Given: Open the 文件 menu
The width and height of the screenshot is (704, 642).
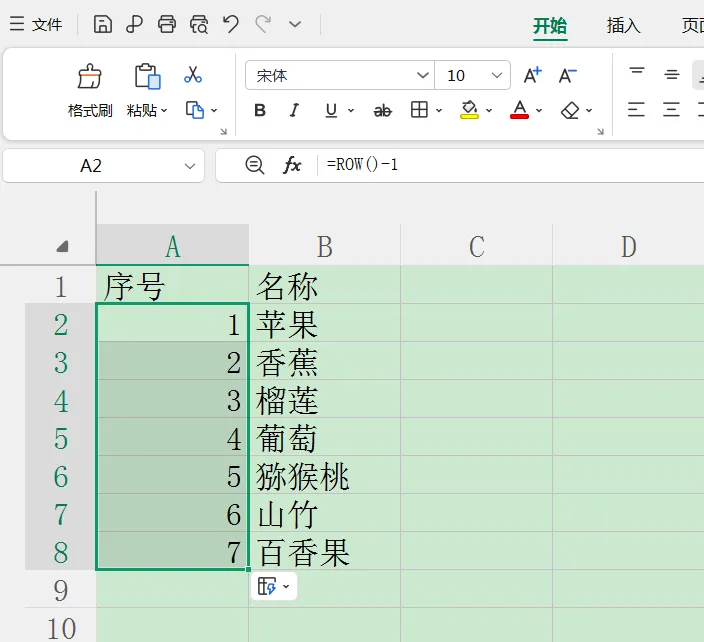Looking at the screenshot, I should (36, 24).
